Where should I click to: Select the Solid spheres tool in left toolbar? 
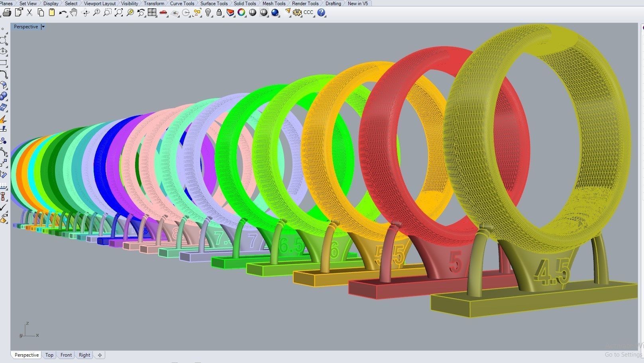4,96
